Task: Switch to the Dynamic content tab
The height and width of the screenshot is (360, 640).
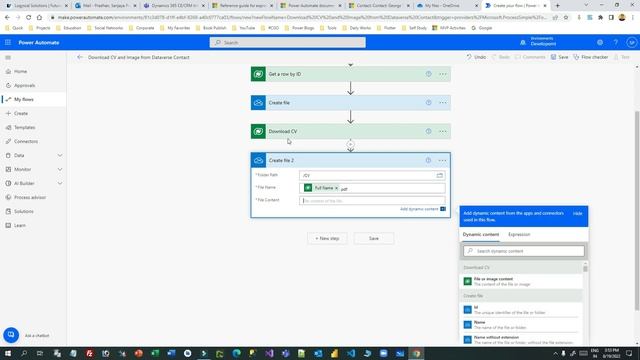Action: tap(480, 234)
